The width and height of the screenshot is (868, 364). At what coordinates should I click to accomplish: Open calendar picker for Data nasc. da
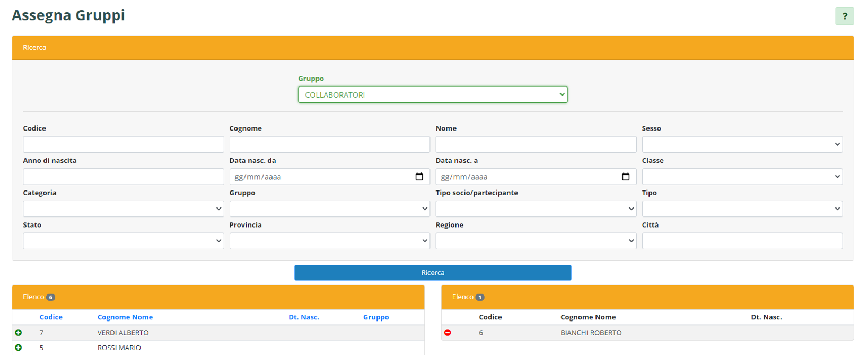[x=419, y=177]
